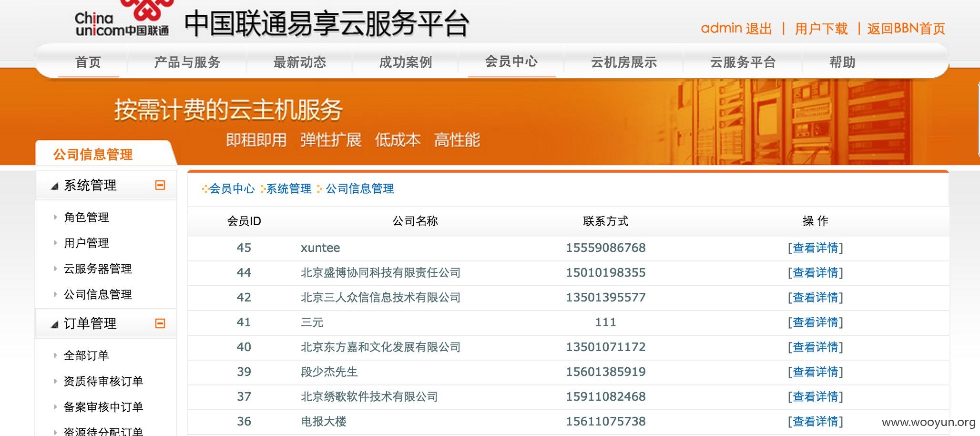980x436 pixels.
Task: View details for 电报大楼 row
Action: 816,422
